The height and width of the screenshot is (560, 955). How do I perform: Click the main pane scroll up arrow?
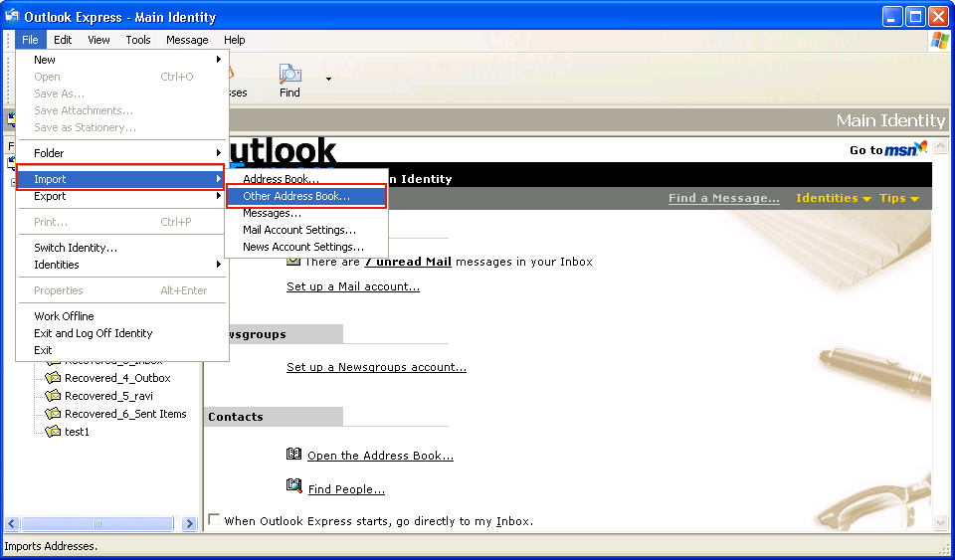(940, 146)
